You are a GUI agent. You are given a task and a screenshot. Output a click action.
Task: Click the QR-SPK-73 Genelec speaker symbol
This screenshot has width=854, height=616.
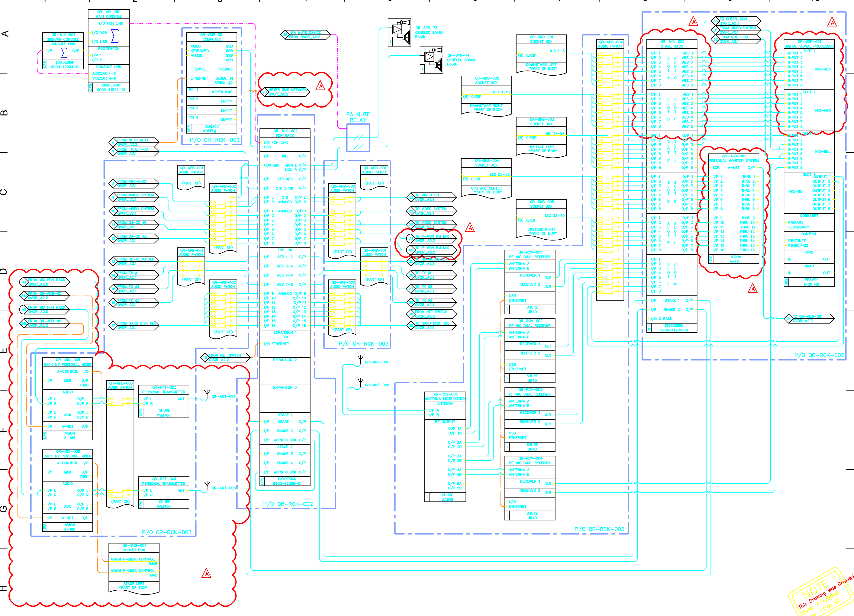click(399, 32)
